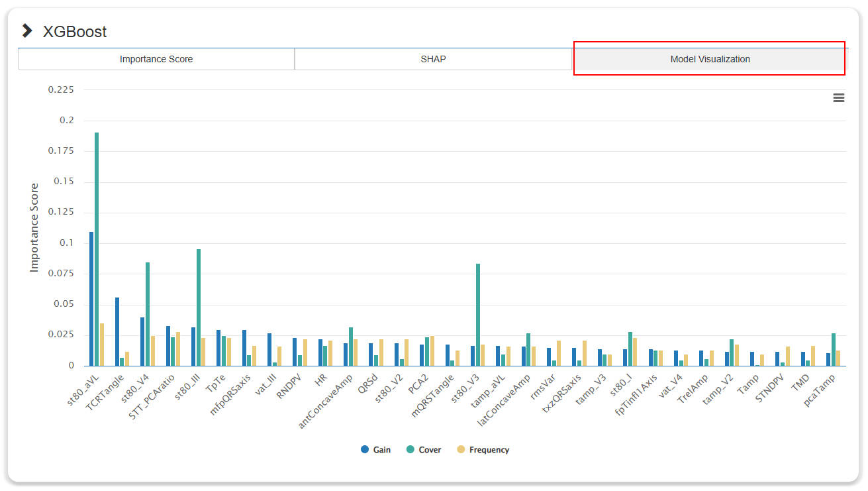Toggle the Frequency series legend label
Screen dimensions: 868x491
(489, 450)
